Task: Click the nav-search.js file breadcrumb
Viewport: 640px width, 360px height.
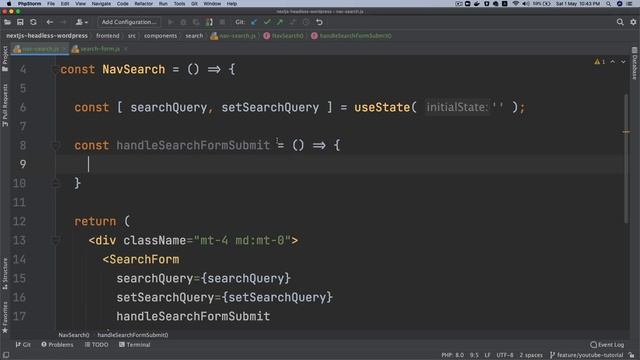Action: pos(233,36)
